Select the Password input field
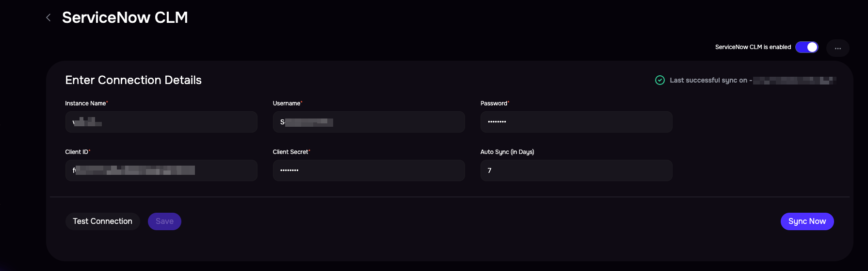This screenshot has height=271, width=868. point(576,122)
